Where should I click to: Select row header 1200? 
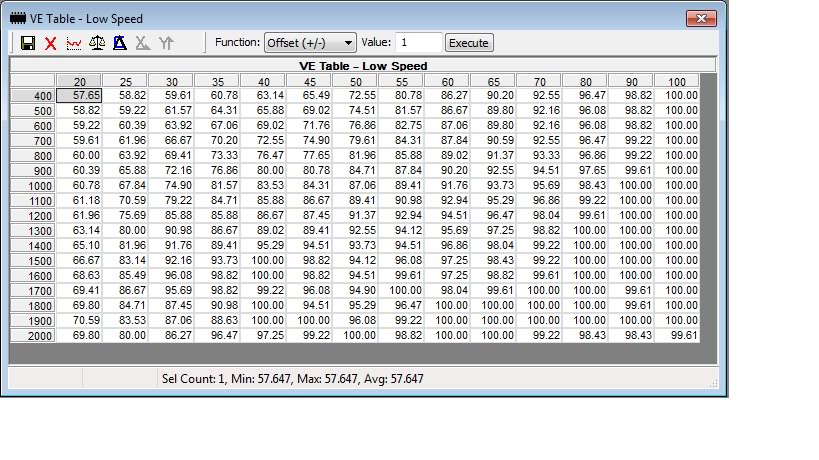[32, 216]
